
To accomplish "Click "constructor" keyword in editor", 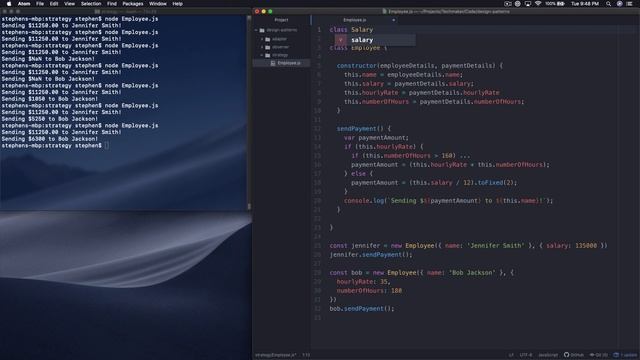I will (x=356, y=66).
